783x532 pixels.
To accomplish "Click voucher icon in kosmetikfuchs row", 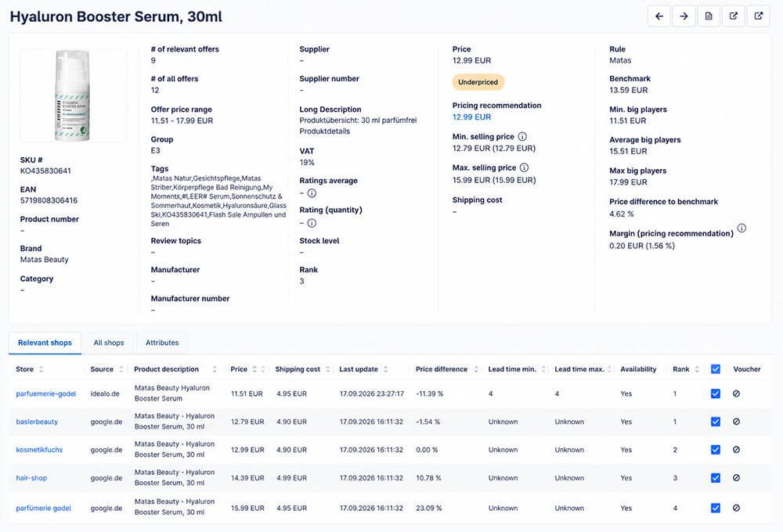I will click(x=736, y=450).
